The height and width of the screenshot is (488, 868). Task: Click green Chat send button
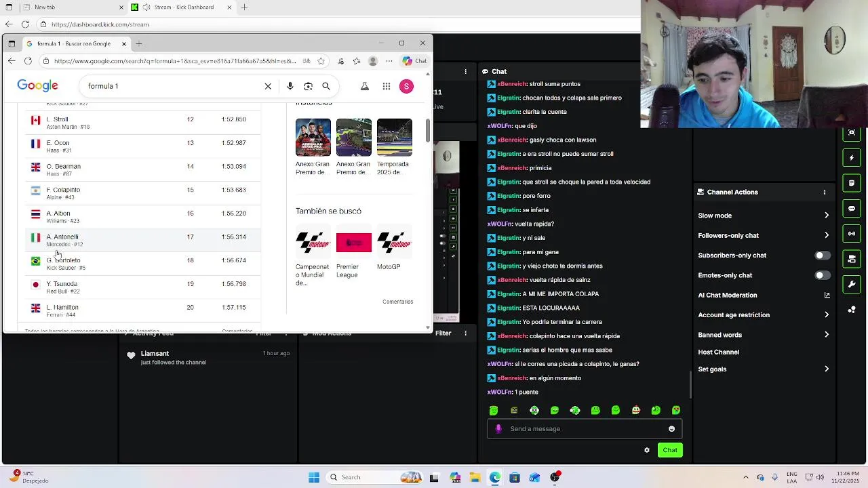(670, 450)
